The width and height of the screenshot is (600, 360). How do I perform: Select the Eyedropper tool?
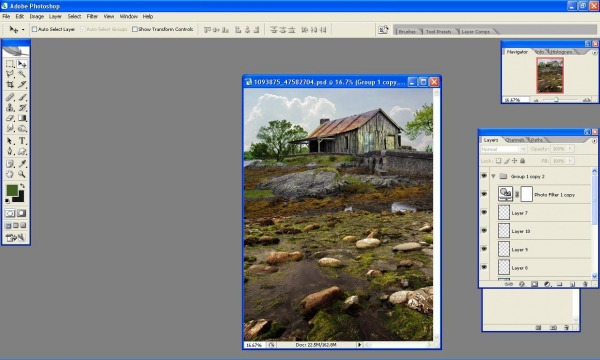[22, 164]
